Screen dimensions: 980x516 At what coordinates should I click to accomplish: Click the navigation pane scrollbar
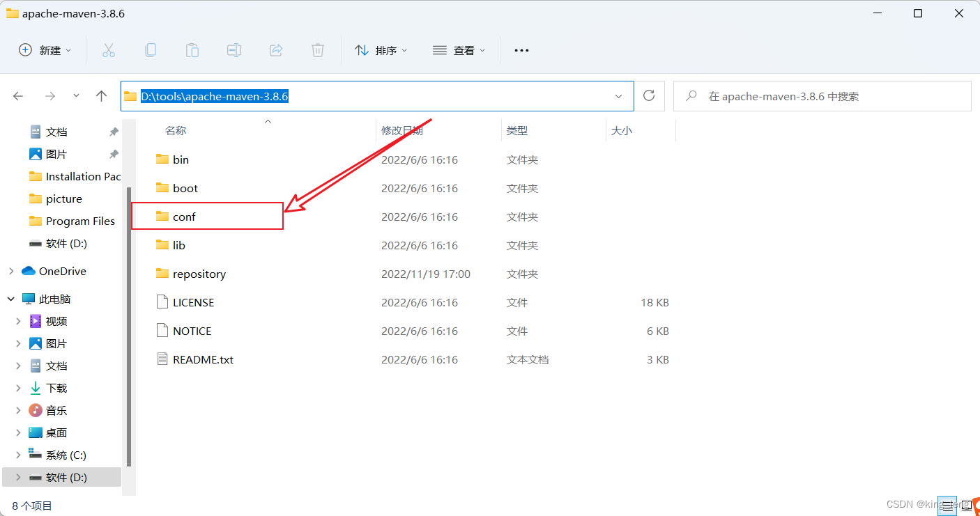tap(128, 326)
